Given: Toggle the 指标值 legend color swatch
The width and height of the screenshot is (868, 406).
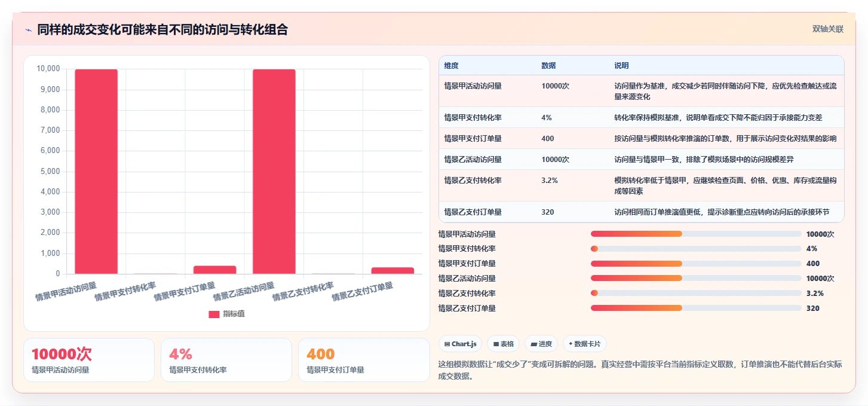Looking at the screenshot, I should pyautogui.click(x=214, y=314).
